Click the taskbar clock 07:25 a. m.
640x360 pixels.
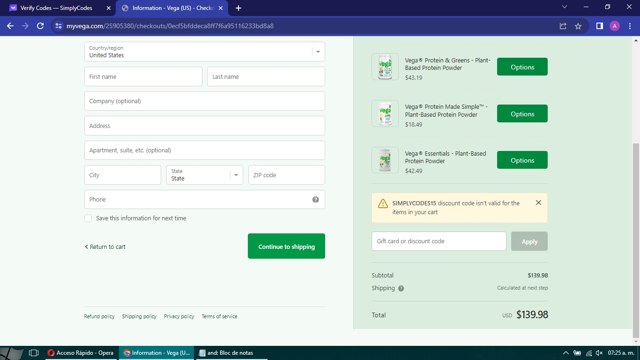(620, 353)
